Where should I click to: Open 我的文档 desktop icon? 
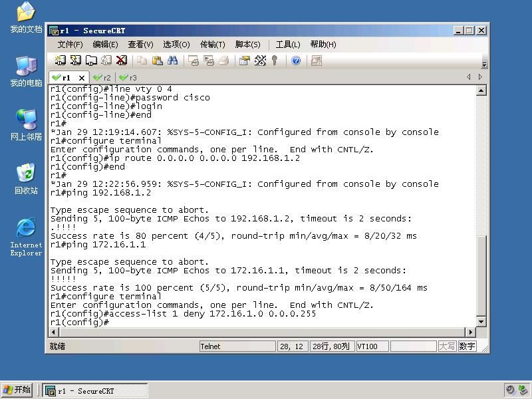tap(26, 18)
